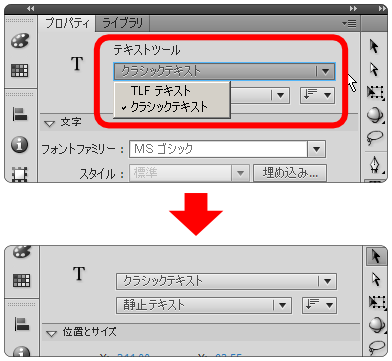This screenshot has height=361, width=392.
Task: Open the Properties panel options menu icon
Action: 349,24
